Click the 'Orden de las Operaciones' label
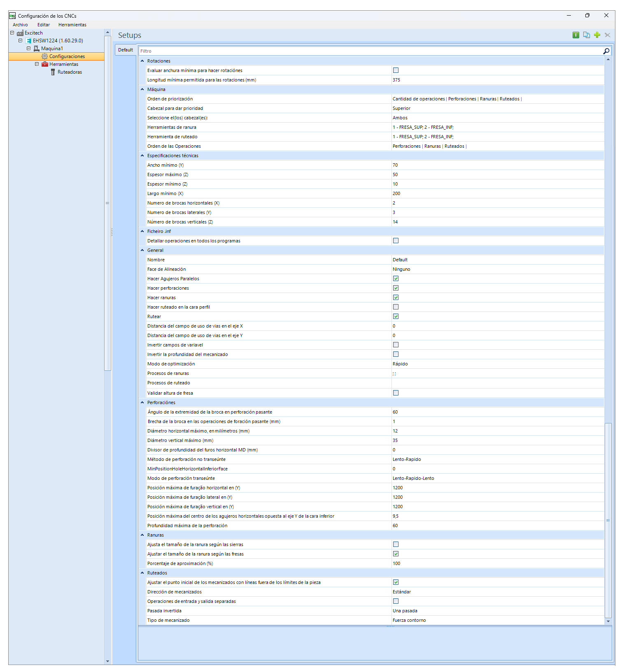 click(x=174, y=146)
